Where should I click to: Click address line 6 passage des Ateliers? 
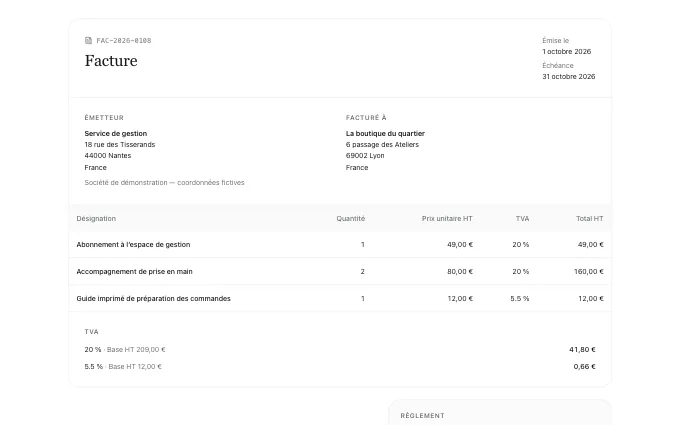pyautogui.click(x=382, y=144)
